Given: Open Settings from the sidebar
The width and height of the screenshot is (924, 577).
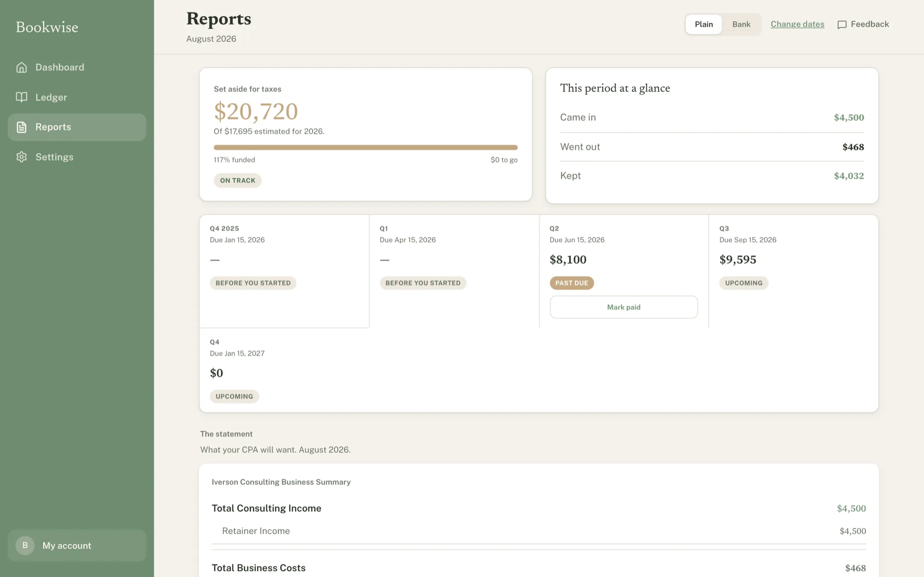Looking at the screenshot, I should click(x=77, y=157).
